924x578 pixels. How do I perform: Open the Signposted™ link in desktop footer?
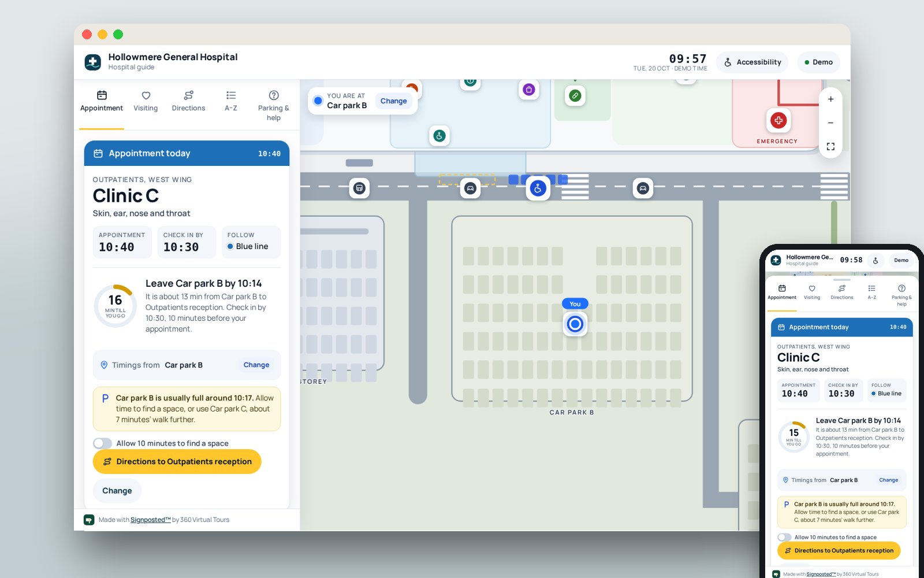click(150, 520)
